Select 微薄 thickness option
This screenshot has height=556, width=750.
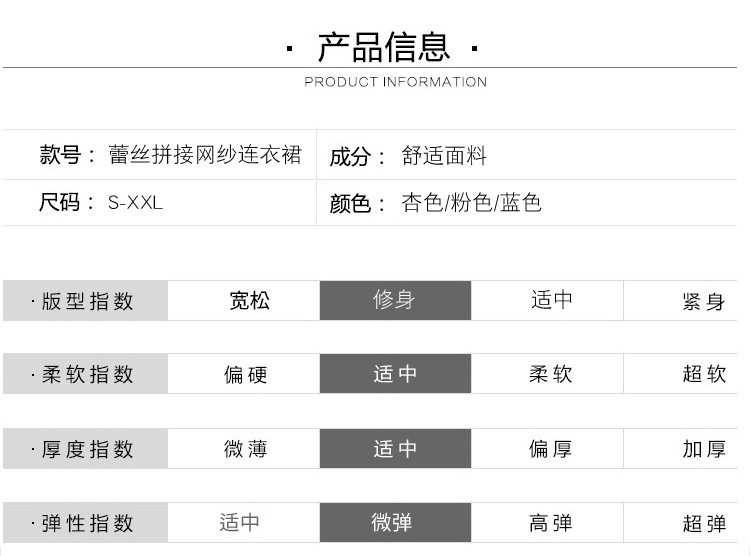pyautogui.click(x=246, y=449)
